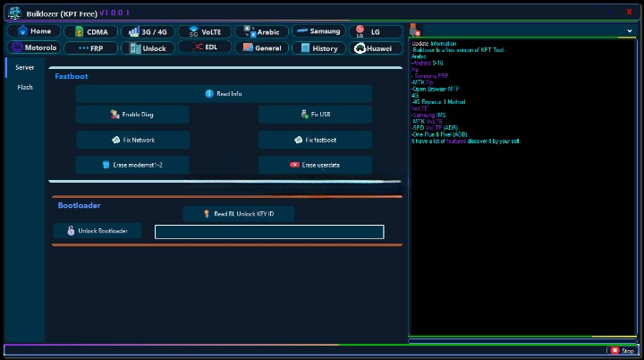The width and height of the screenshot is (644, 360).
Task: Click the Unlock Bootloader button
Action: coord(97,231)
